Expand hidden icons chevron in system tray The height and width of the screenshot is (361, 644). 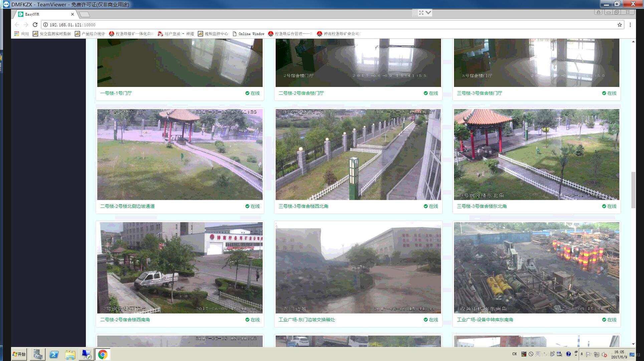coord(582,353)
